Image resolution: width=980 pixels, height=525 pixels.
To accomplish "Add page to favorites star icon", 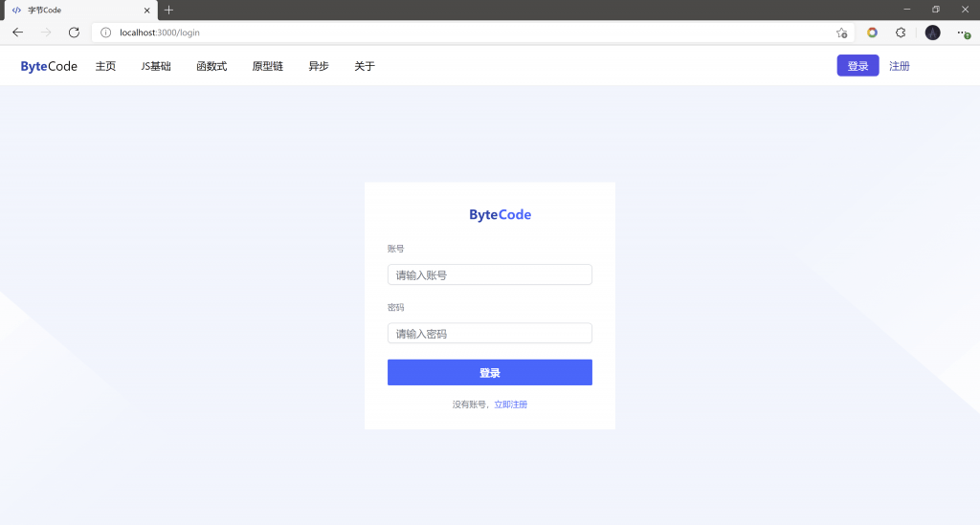I will click(842, 33).
